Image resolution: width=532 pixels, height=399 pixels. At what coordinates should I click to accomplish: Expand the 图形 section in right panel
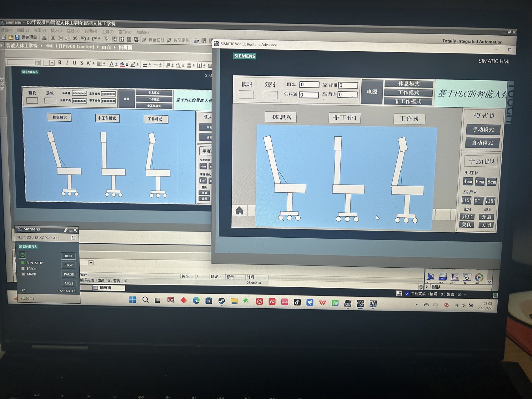(x=427, y=287)
